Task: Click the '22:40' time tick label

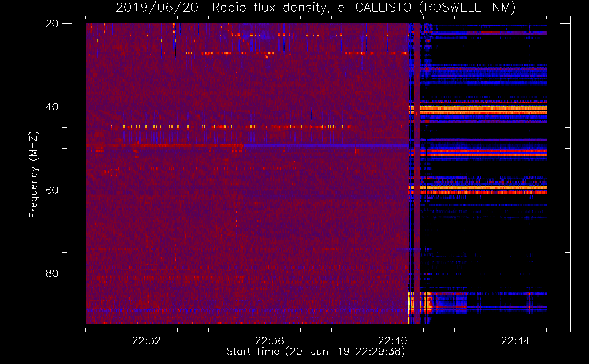Action: [x=392, y=341]
